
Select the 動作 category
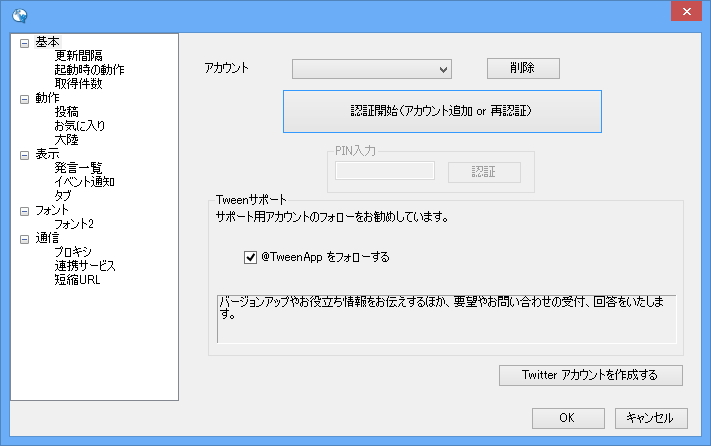click(48, 98)
